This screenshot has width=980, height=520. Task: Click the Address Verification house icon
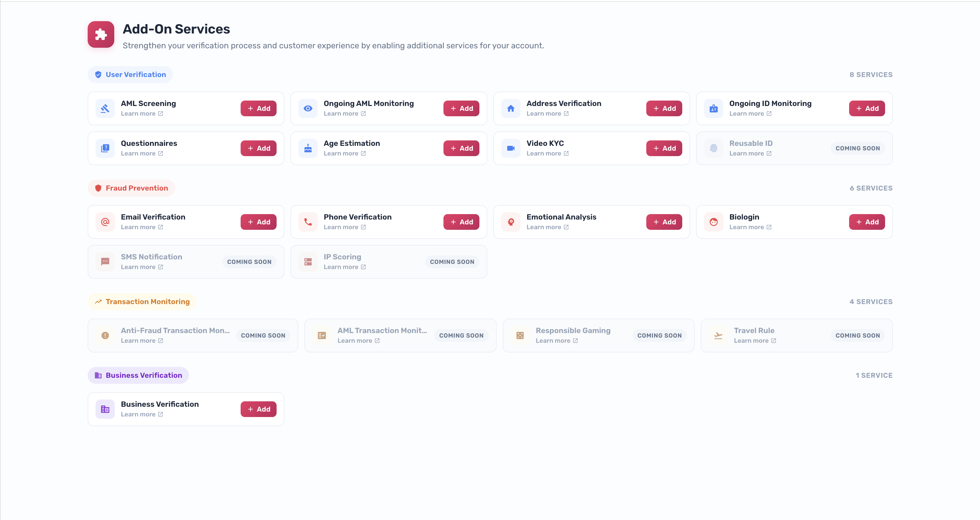[x=511, y=108]
